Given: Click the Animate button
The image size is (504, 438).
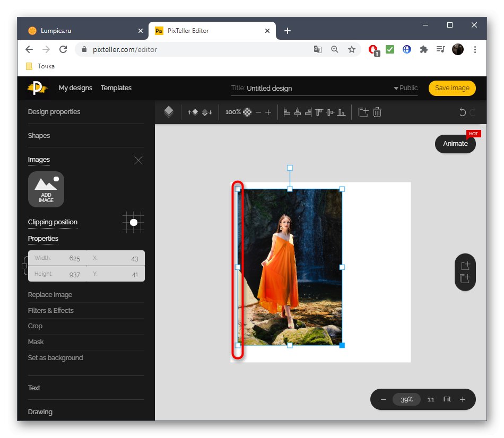Looking at the screenshot, I should (455, 144).
